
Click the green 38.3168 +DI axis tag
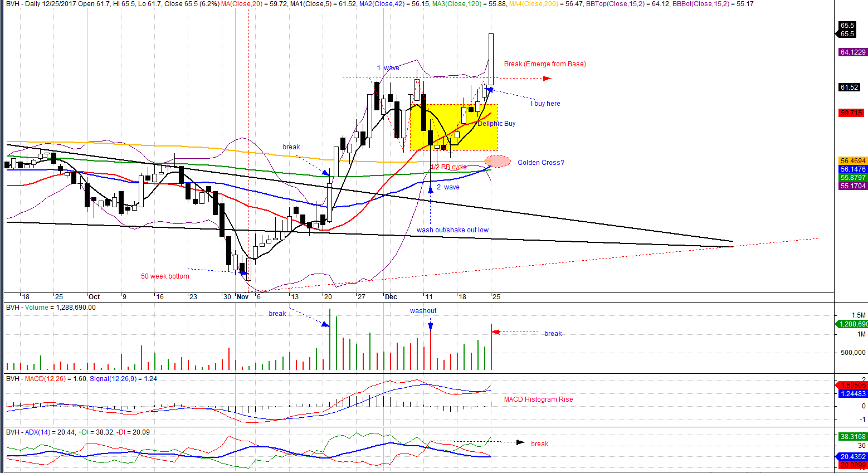tap(853, 437)
